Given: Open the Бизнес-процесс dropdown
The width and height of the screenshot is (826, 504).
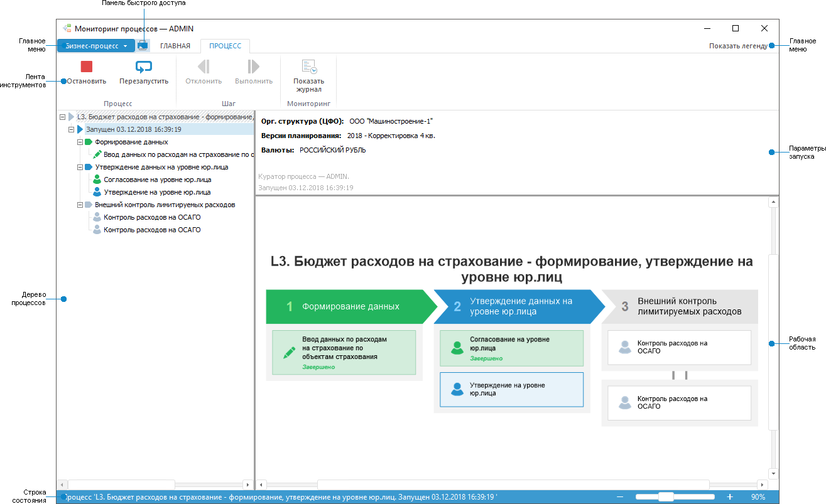Looking at the screenshot, I should (95, 45).
